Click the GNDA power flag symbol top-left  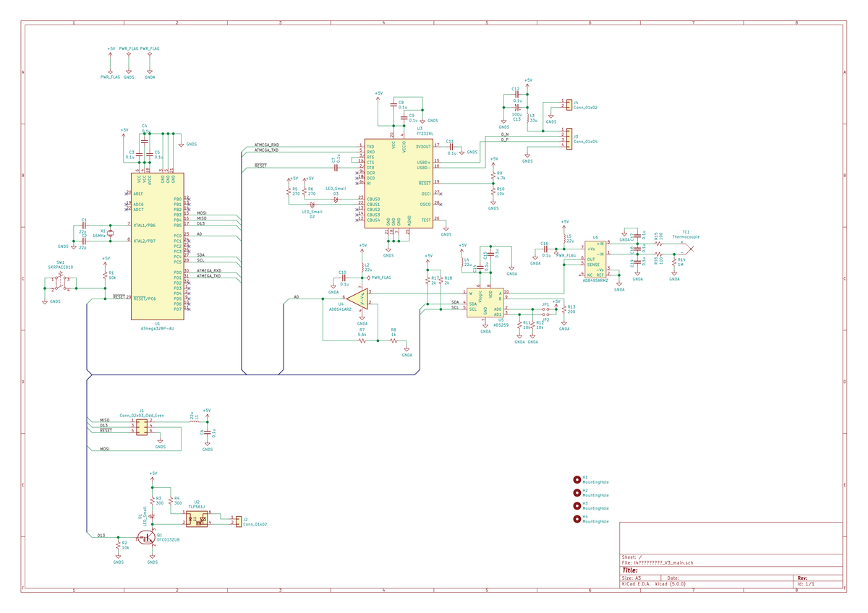pos(150,69)
